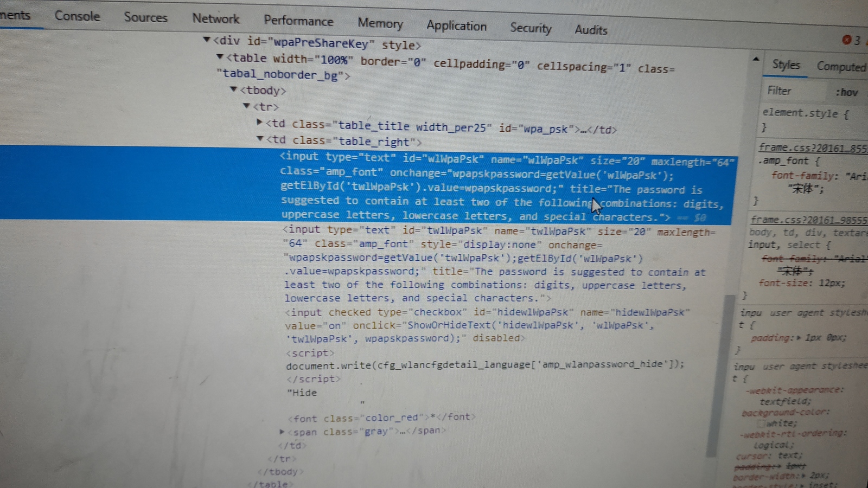Switch to the Application tab
This screenshot has width=868, height=488.
pyautogui.click(x=456, y=25)
